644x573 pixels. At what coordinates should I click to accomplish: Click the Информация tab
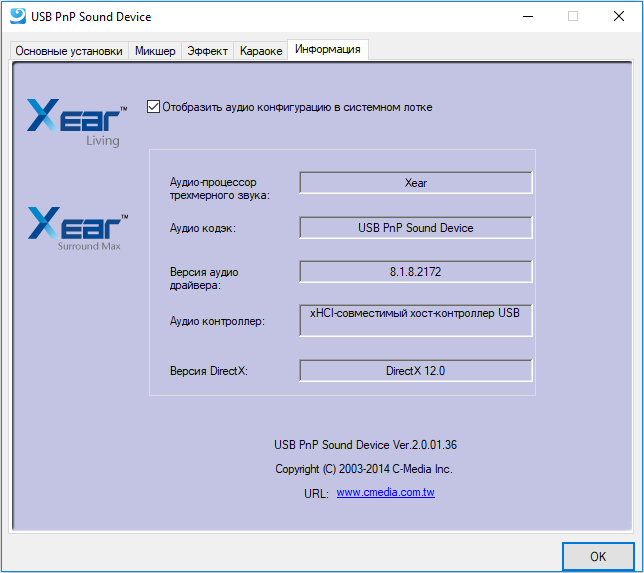(328, 49)
